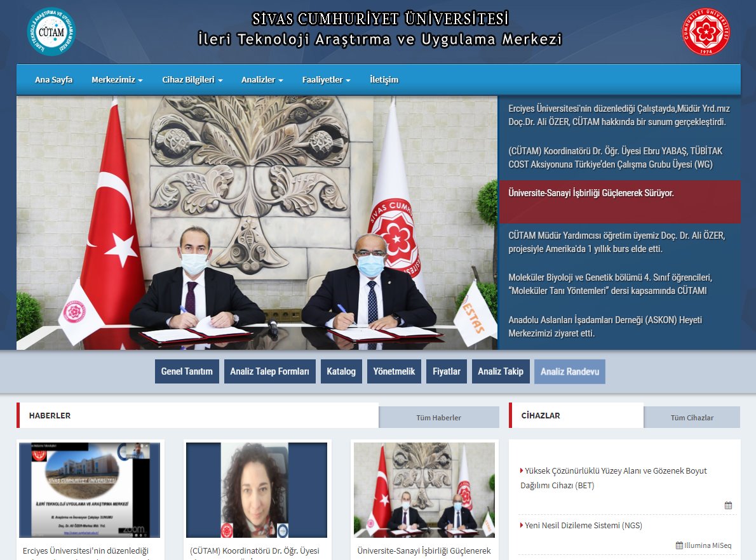756x560 pixels.
Task: Open signing ceremony news thumbnail in Haberler
Action: 424,490
